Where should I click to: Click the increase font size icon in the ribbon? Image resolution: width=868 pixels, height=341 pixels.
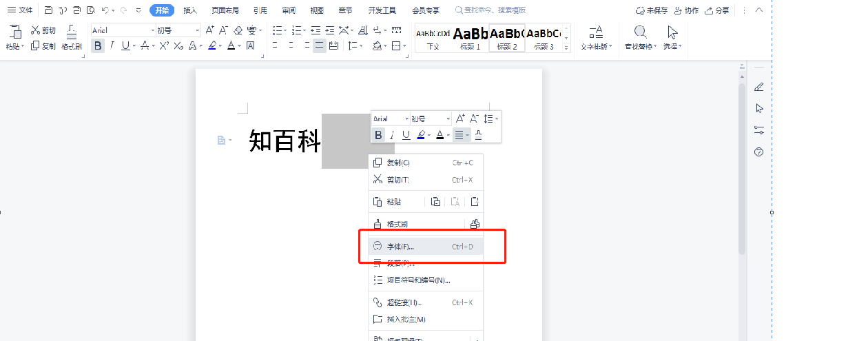coord(210,30)
